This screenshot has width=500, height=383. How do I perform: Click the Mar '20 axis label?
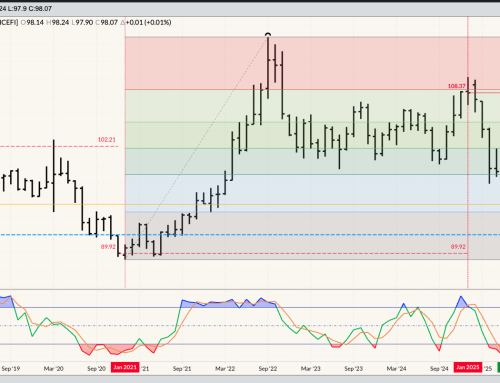pos(54,369)
